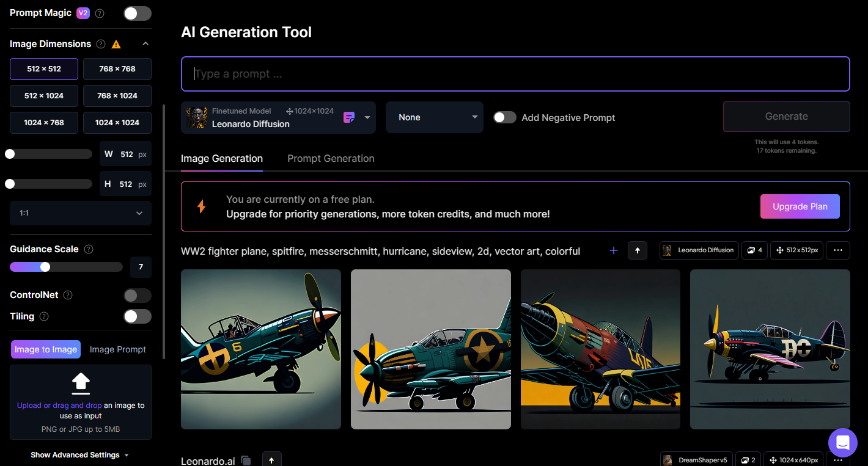Click the Generate button

click(787, 117)
